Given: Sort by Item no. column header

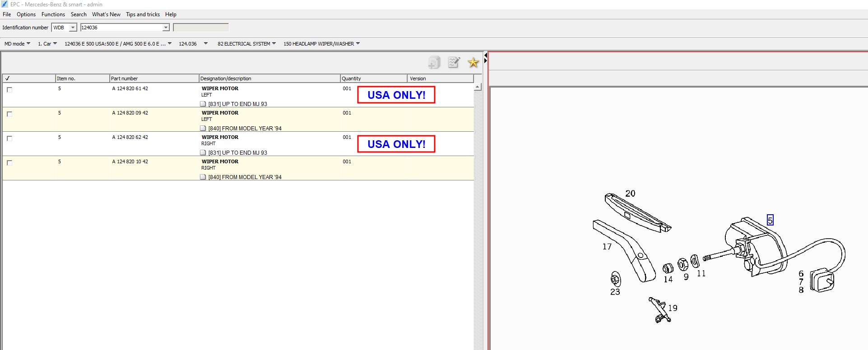Looking at the screenshot, I should (82, 78).
